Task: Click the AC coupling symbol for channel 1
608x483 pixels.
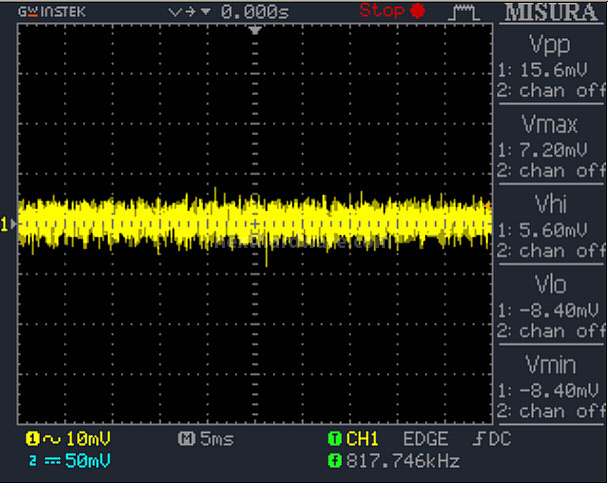Action: point(52,439)
